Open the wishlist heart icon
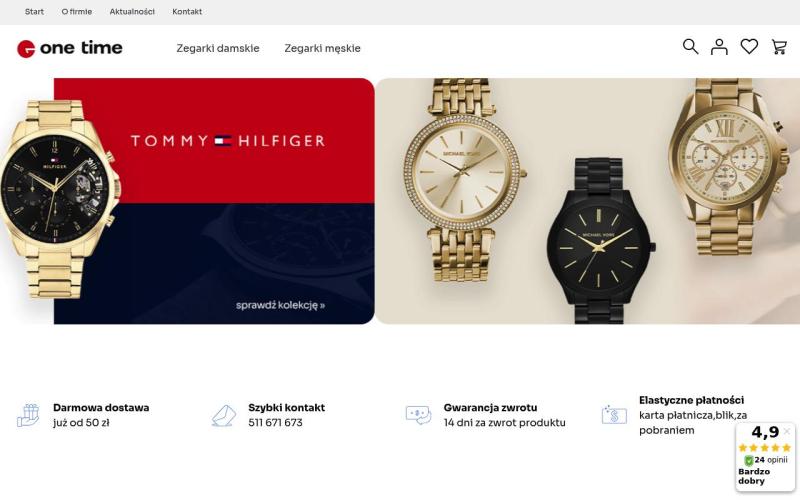 (x=749, y=46)
